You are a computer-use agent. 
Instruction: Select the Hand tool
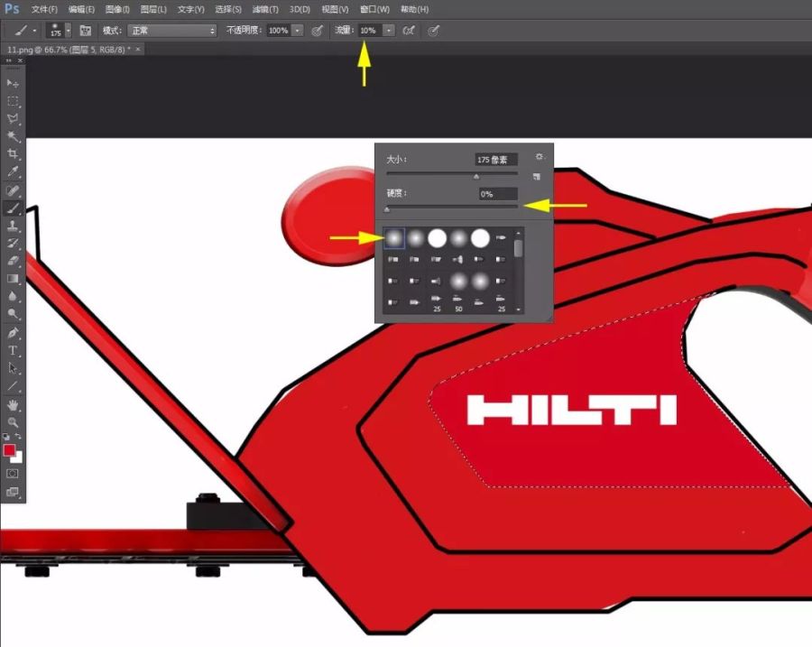pos(13,404)
